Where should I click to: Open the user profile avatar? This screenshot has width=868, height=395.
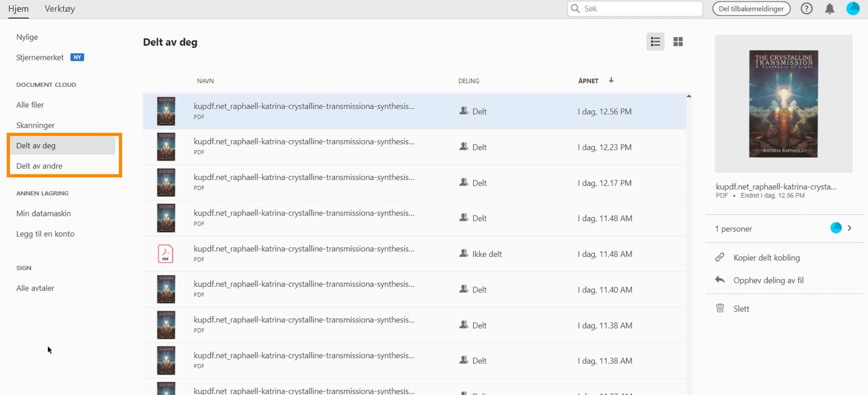tap(853, 9)
